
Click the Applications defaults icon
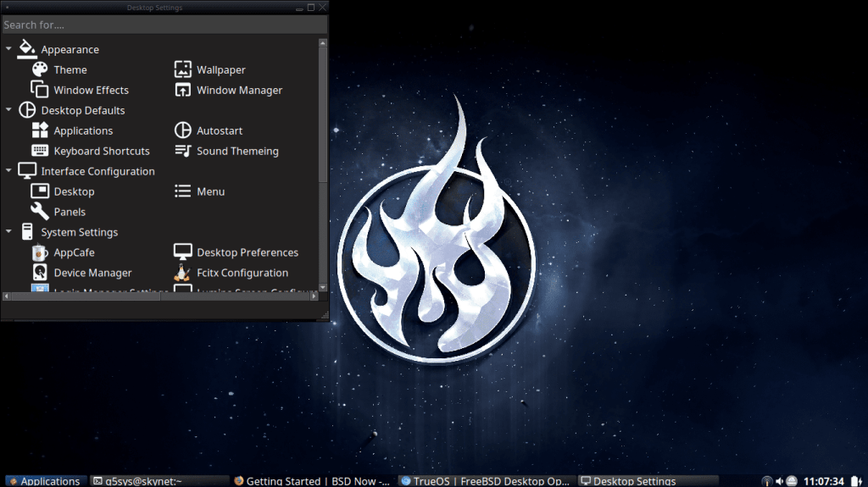39,130
